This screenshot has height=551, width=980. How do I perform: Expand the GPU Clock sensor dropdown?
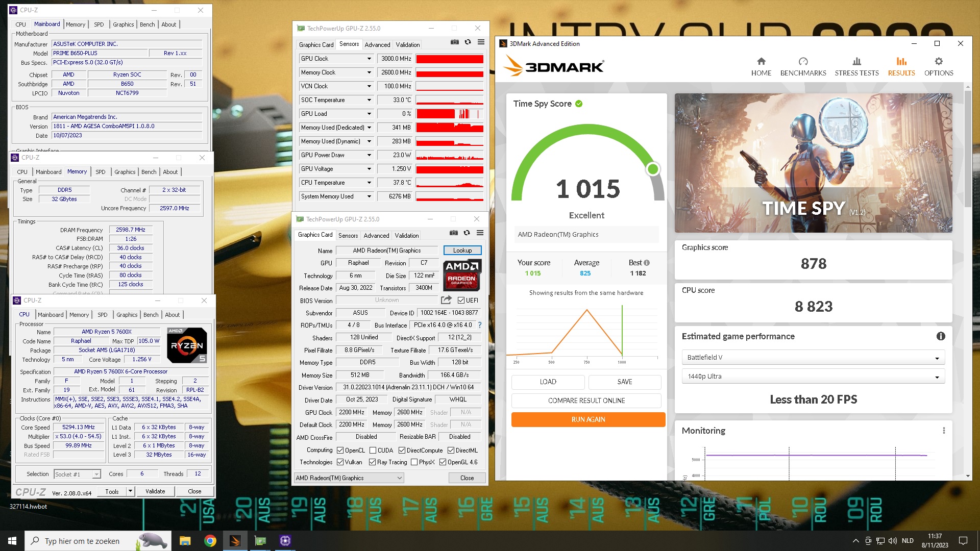[x=369, y=59]
